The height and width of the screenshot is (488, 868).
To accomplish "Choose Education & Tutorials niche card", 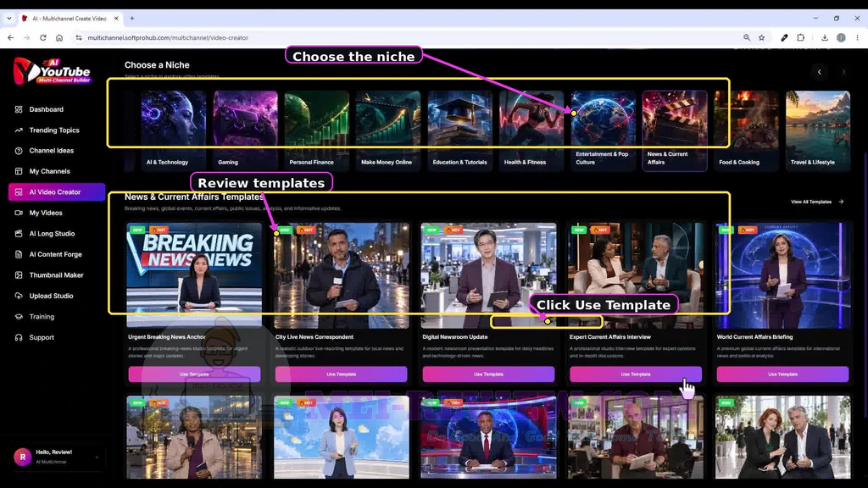I will pos(459,130).
